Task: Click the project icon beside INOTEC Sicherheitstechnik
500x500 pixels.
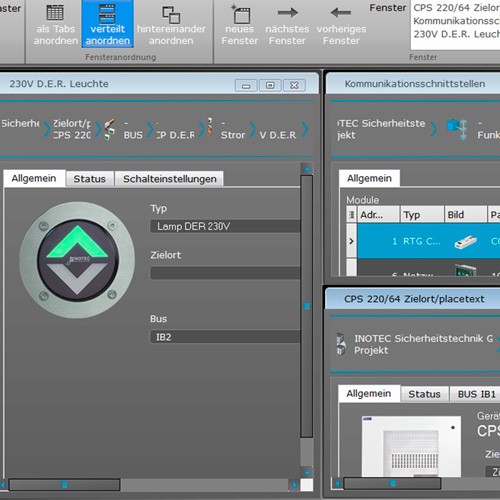Action: 341,344
